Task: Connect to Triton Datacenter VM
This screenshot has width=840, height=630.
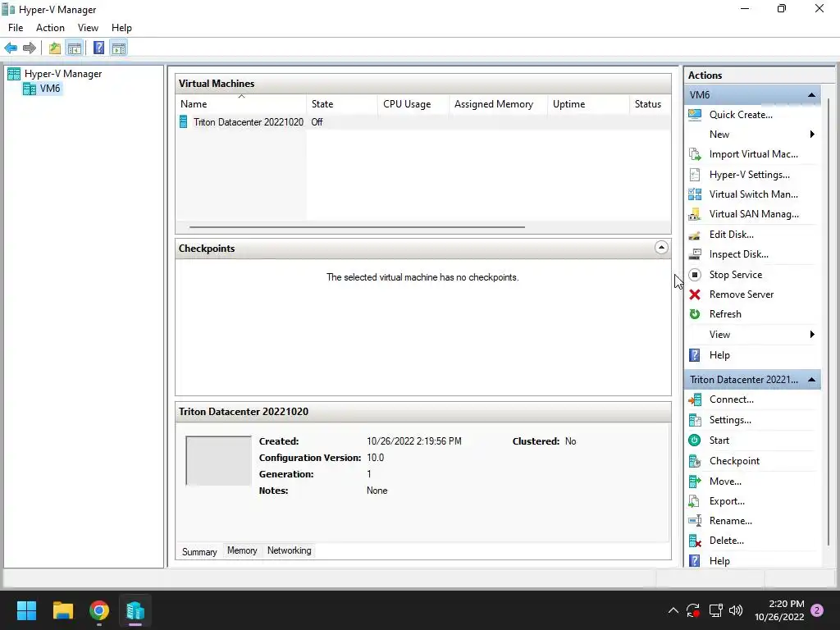Action: coord(731,399)
